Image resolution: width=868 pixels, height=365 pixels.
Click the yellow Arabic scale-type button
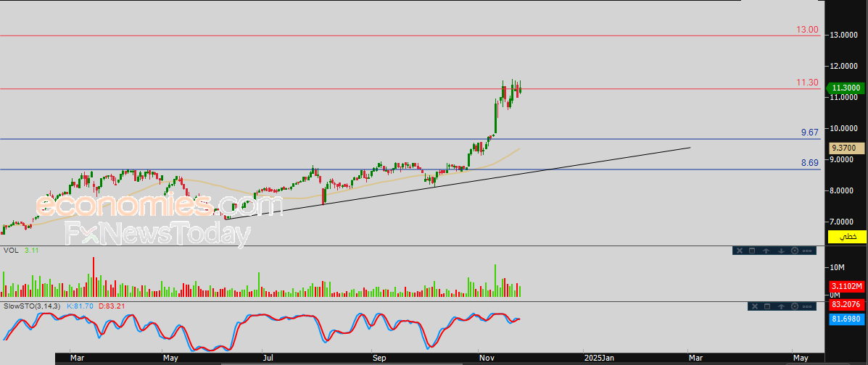pyautogui.click(x=846, y=237)
